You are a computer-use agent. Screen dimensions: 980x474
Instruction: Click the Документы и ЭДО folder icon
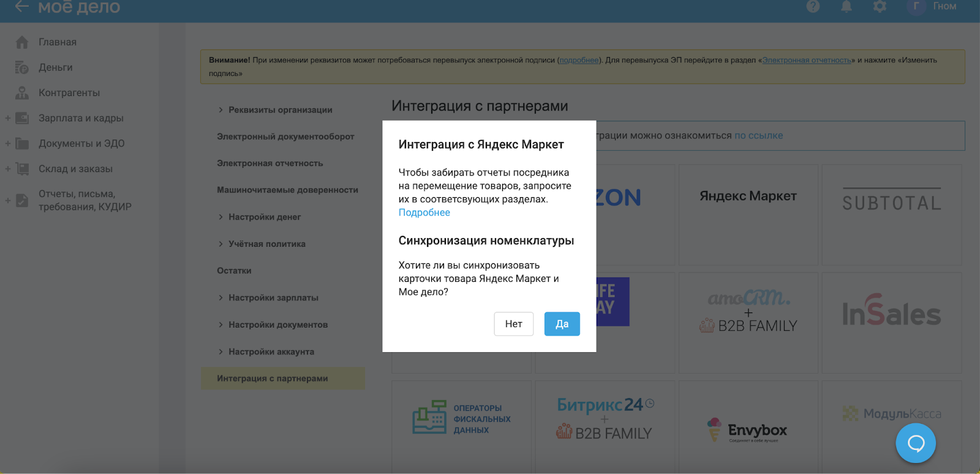coord(22,143)
